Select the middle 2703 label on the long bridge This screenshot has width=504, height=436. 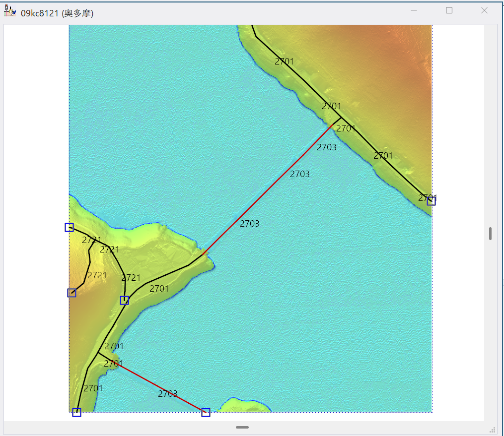pos(299,174)
